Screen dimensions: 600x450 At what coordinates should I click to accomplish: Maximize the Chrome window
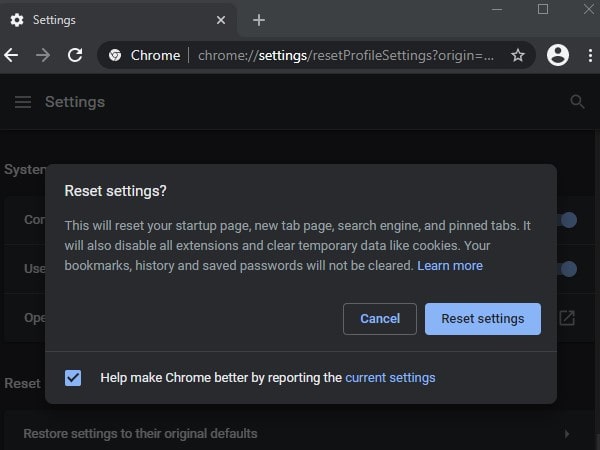coord(543,9)
